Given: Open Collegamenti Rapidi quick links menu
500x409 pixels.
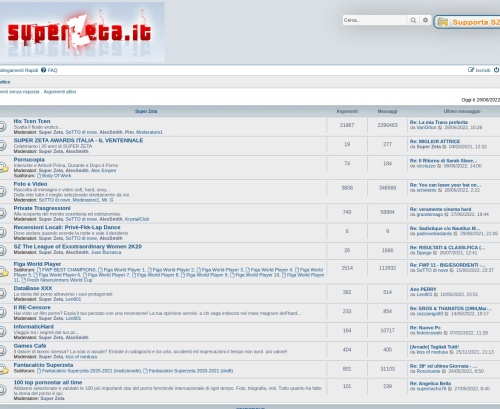Looking at the screenshot, I should click(19, 70).
